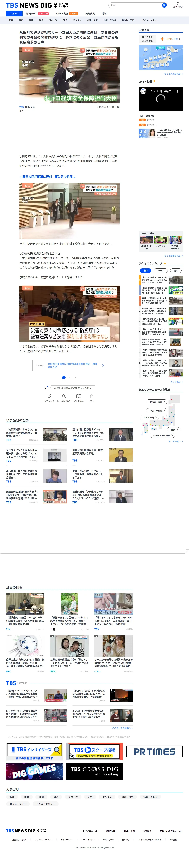
Task: Click the sunny weather icon for 東京都港区
Action: tap(162, 39)
